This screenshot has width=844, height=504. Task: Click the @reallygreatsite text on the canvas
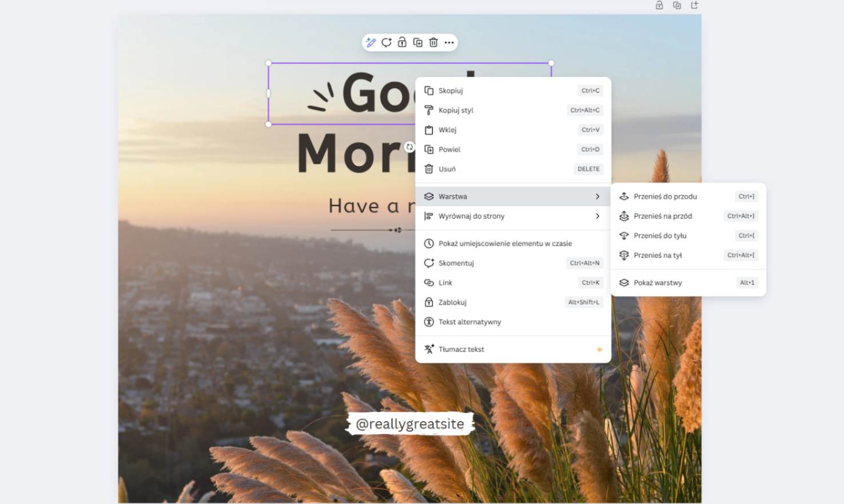pyautogui.click(x=410, y=424)
